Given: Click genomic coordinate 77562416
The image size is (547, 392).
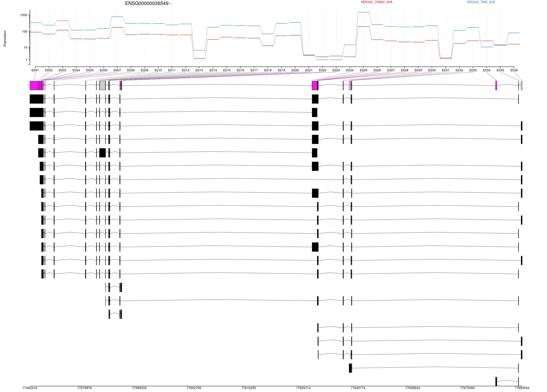Looking at the screenshot, I should (30, 388).
